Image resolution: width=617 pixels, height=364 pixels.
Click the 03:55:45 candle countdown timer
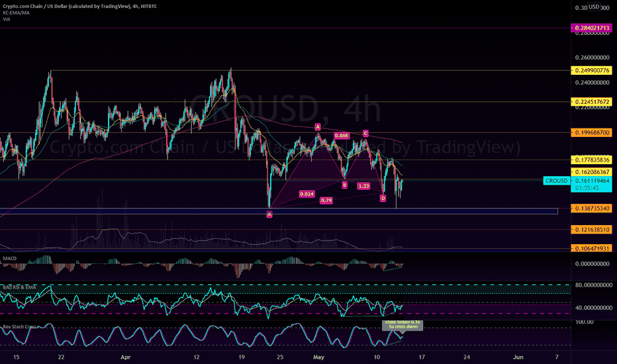point(587,188)
